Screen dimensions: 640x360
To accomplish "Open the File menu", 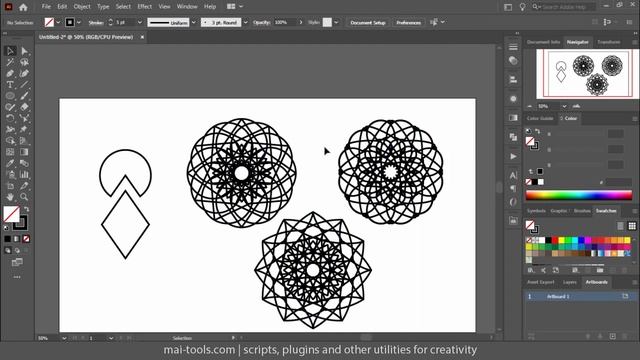I will pyautogui.click(x=46, y=7).
